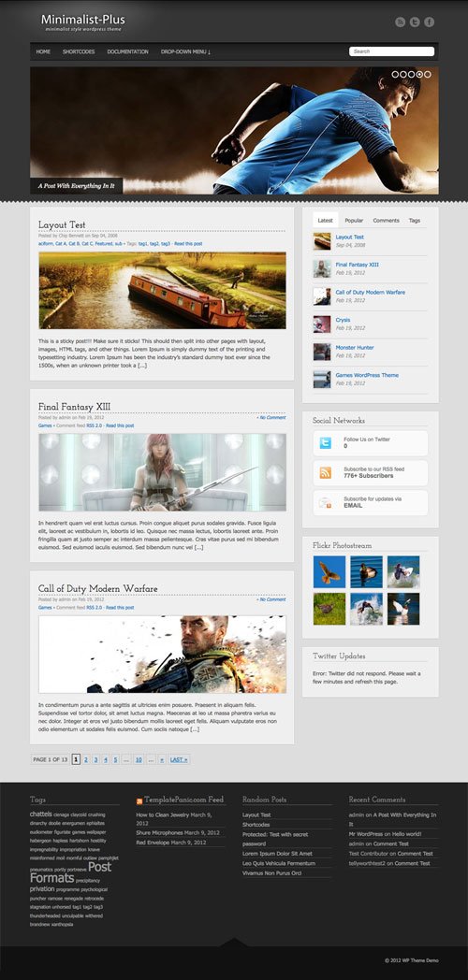Open top-right surfer Flickr photo

pyautogui.click(x=403, y=572)
